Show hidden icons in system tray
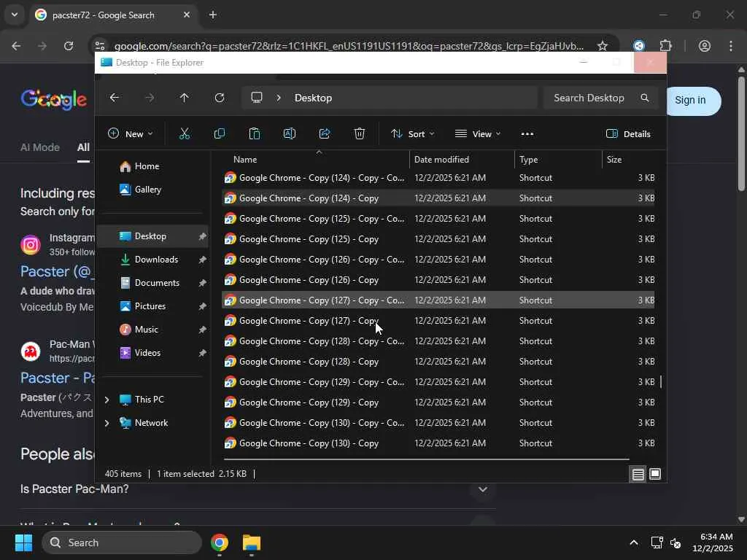 coord(634,542)
